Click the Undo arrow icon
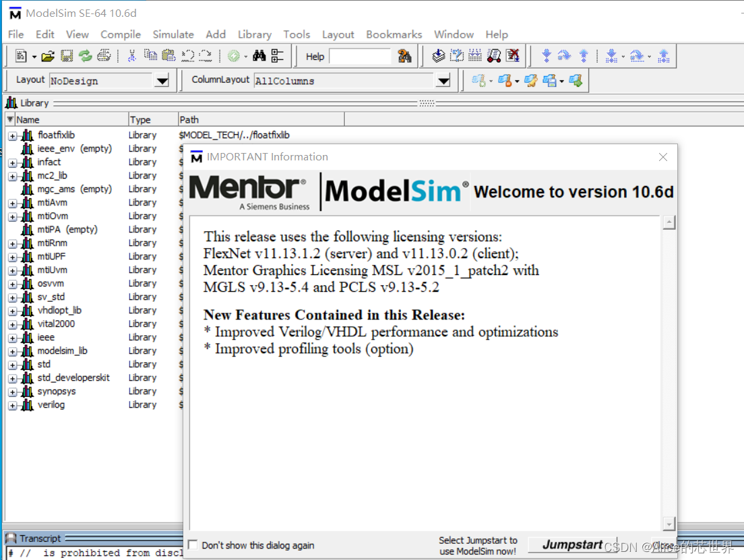This screenshot has height=560, width=744. tap(188, 56)
